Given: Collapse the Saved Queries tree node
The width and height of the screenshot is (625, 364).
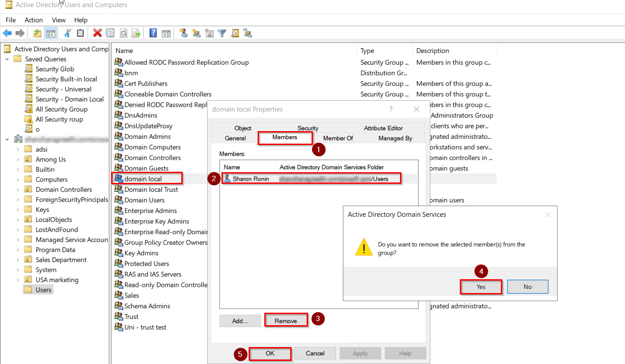Looking at the screenshot, I should (x=7, y=58).
